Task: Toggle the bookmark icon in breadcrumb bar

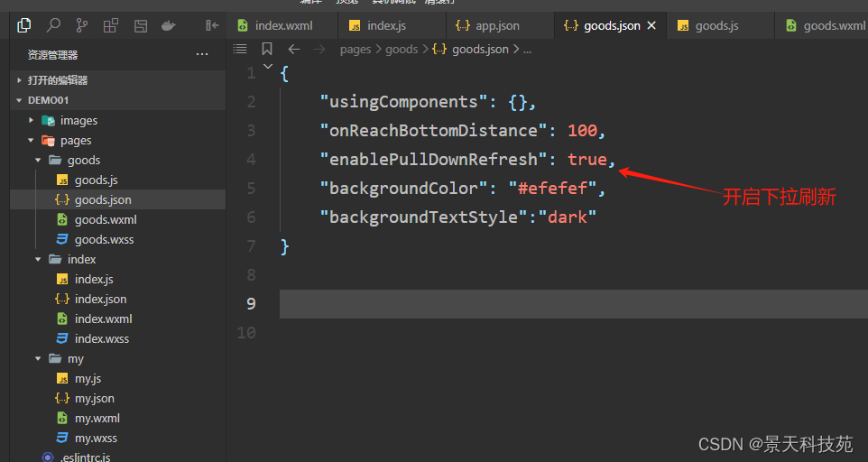Action: 267,50
